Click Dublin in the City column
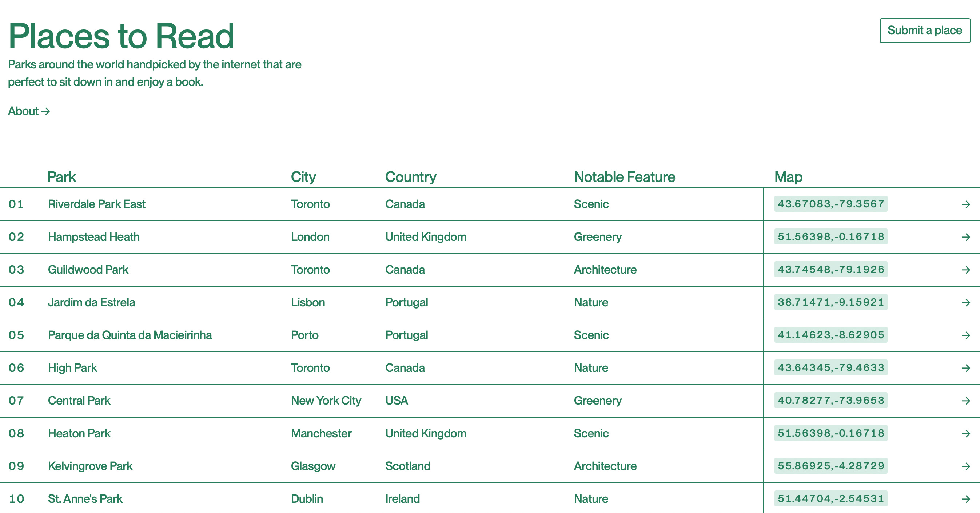 307,499
